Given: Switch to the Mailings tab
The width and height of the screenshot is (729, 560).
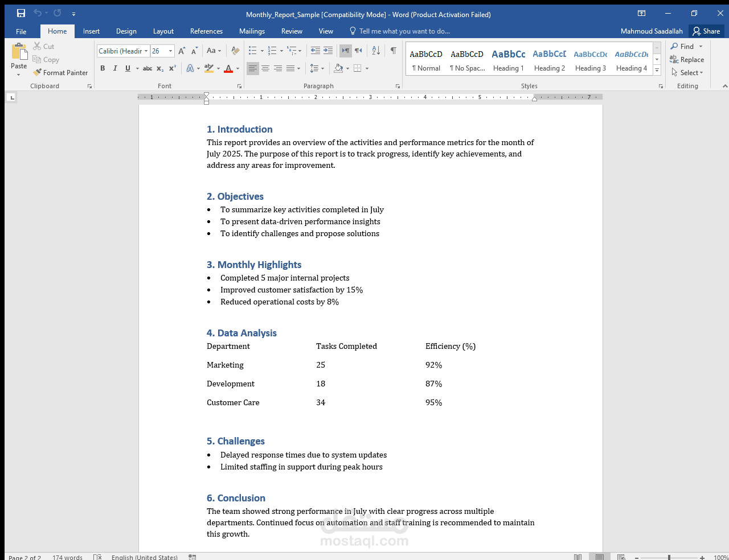Looking at the screenshot, I should pos(252,31).
